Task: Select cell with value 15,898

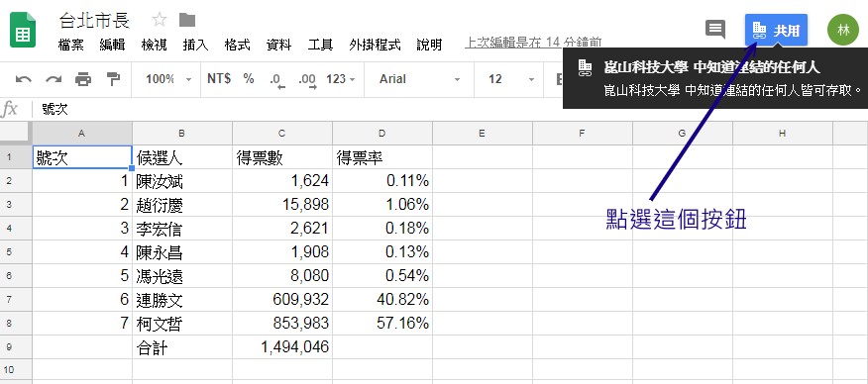Action: click(x=282, y=205)
